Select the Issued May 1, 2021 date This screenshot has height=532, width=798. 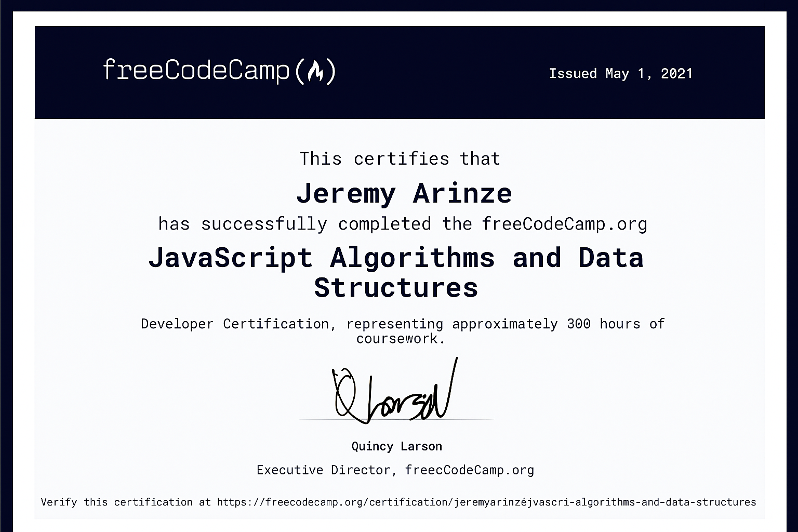620,73
